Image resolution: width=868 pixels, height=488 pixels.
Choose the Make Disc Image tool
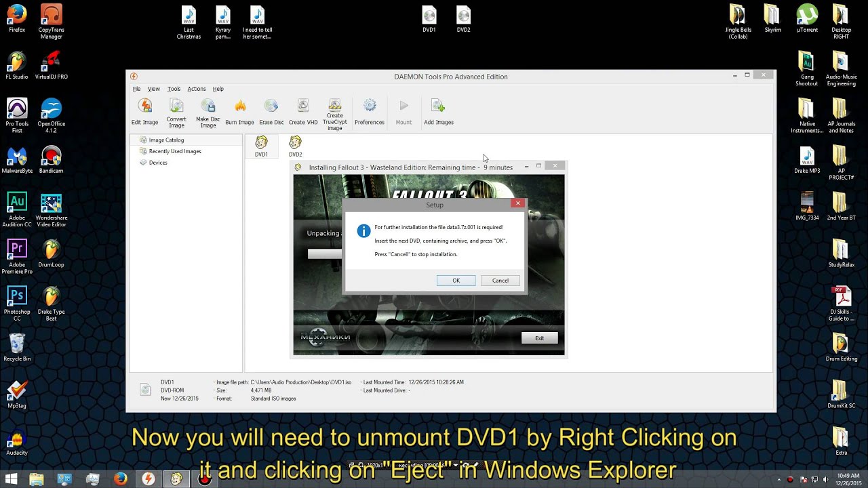tap(208, 113)
